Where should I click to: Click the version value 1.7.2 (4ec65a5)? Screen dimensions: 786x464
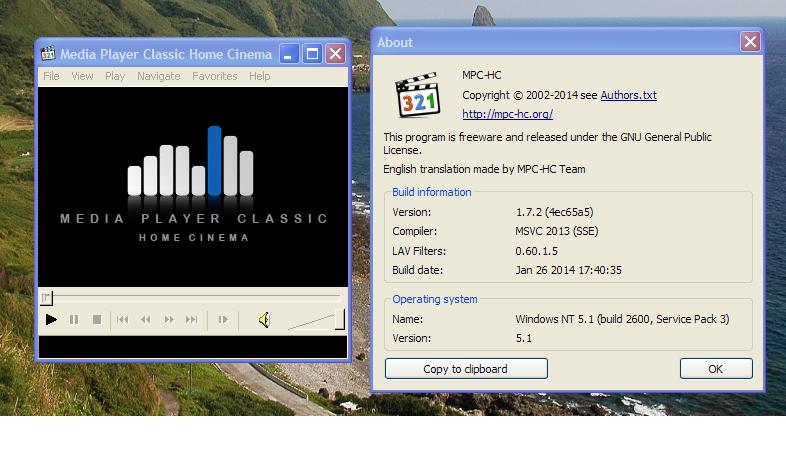coord(554,212)
